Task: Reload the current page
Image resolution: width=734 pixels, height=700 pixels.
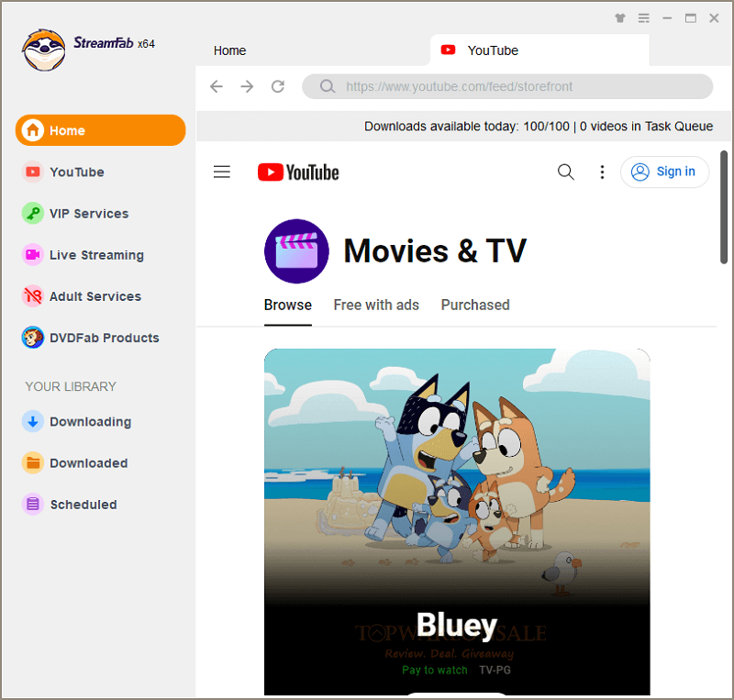Action: click(x=278, y=86)
